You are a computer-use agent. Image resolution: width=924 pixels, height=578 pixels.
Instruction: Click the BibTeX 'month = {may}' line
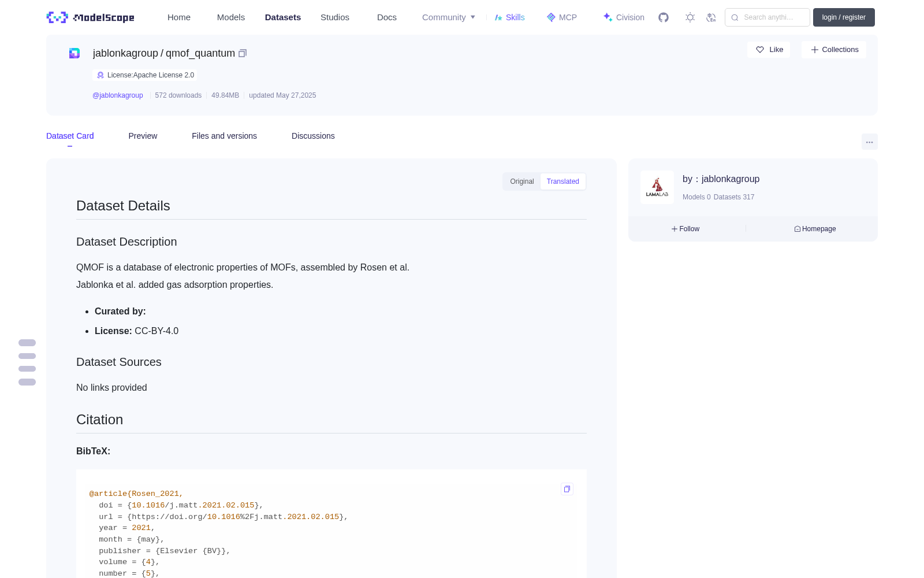(x=132, y=539)
